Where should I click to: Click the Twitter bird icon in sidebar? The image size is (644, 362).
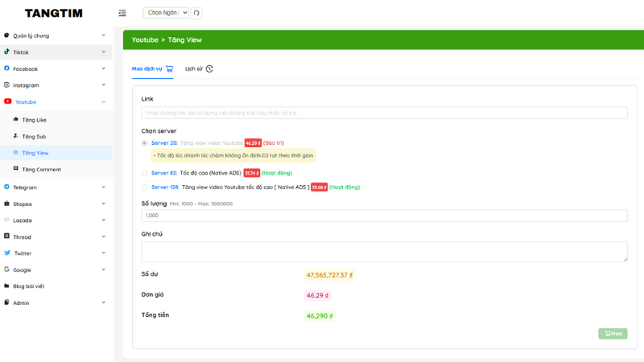[7, 253]
